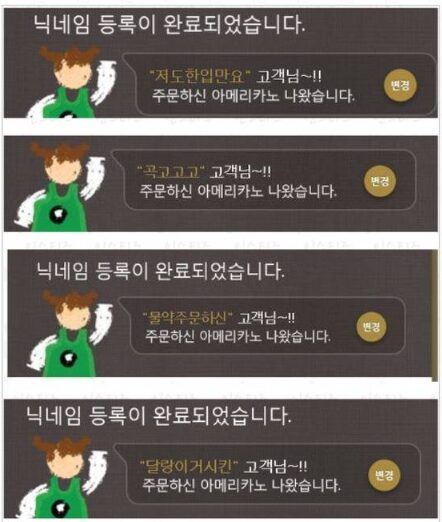
Task: Click heading above the 물약주문하신 bubble
Action: (160, 270)
